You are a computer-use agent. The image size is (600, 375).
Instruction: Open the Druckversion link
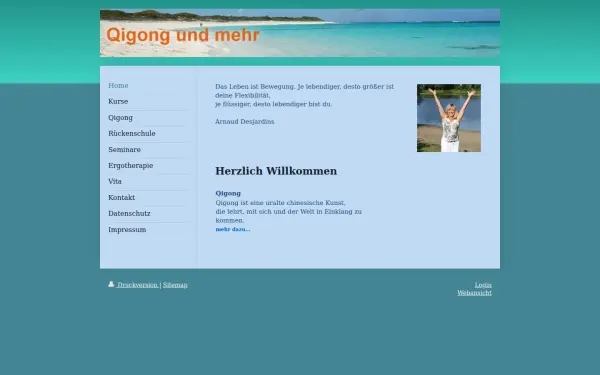tap(137, 285)
